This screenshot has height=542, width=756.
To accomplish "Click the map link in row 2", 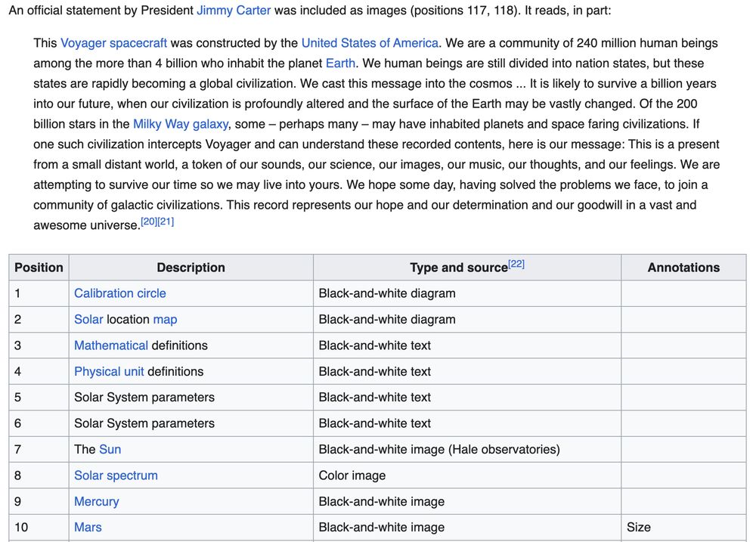I will coord(165,319).
